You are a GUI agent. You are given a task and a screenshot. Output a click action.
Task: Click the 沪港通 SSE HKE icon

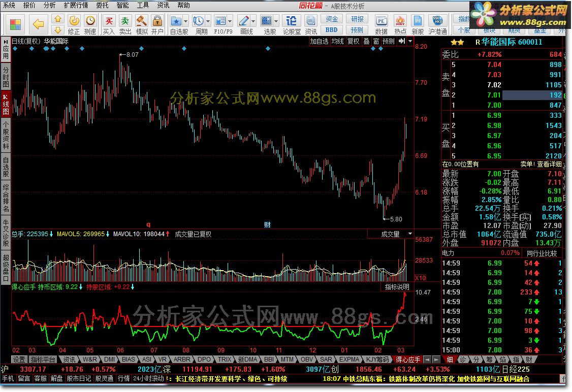pyautogui.click(x=437, y=21)
